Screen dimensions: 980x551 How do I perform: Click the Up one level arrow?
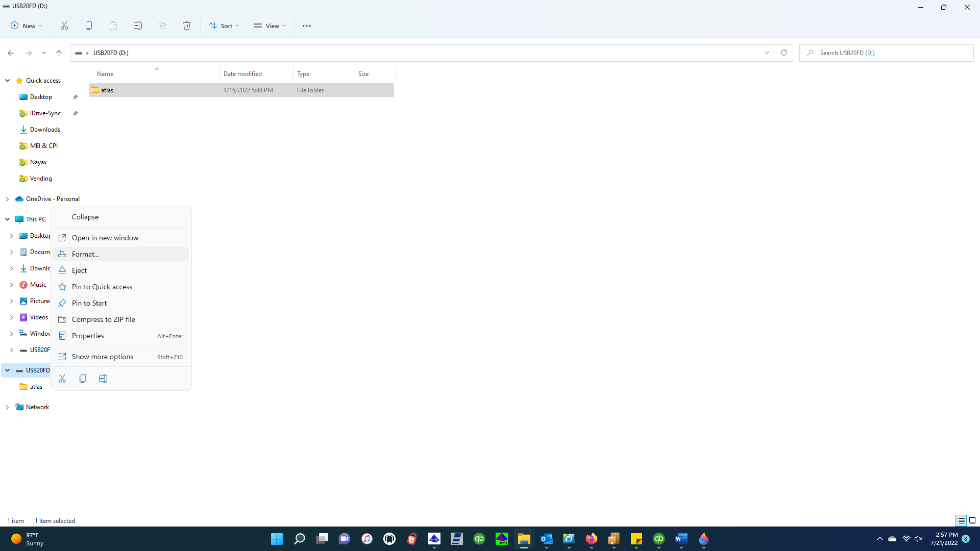(59, 53)
